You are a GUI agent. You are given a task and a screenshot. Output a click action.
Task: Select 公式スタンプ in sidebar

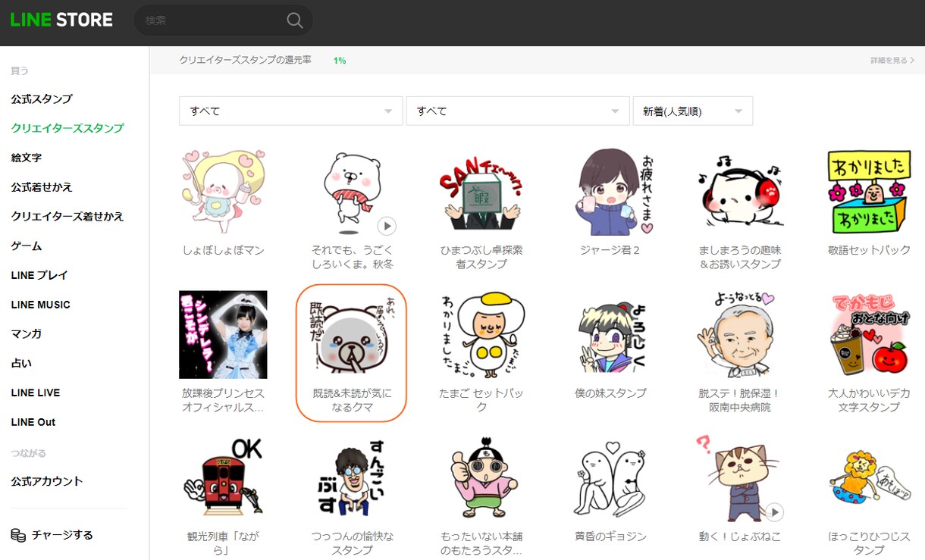(42, 99)
